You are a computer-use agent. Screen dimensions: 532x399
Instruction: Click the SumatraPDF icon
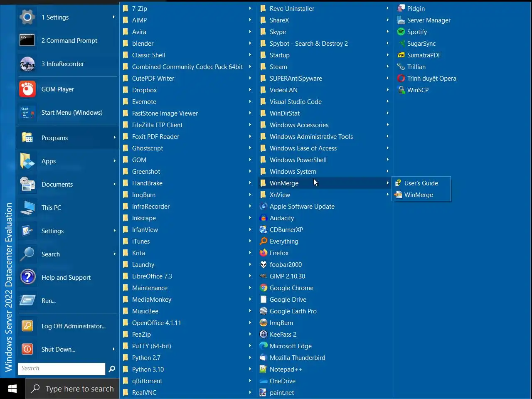click(401, 55)
